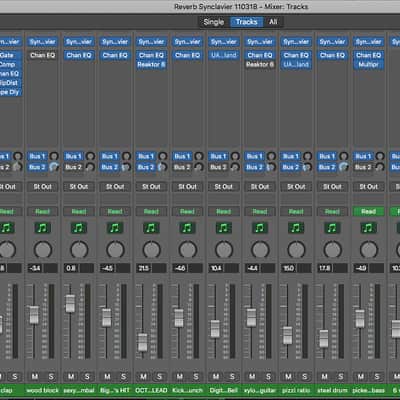Click the Bus 1 send knob on wood block
The image size is (400, 400).
coord(54,156)
